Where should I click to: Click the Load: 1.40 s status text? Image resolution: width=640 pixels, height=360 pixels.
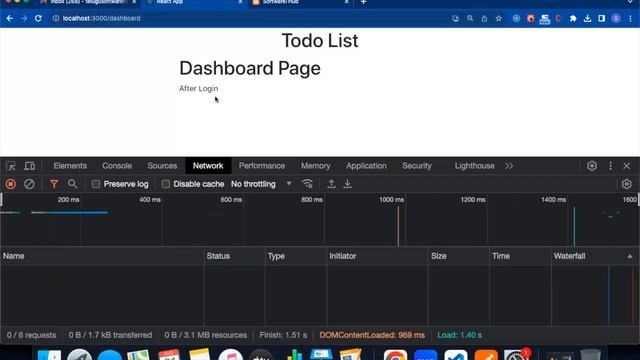coord(459,335)
